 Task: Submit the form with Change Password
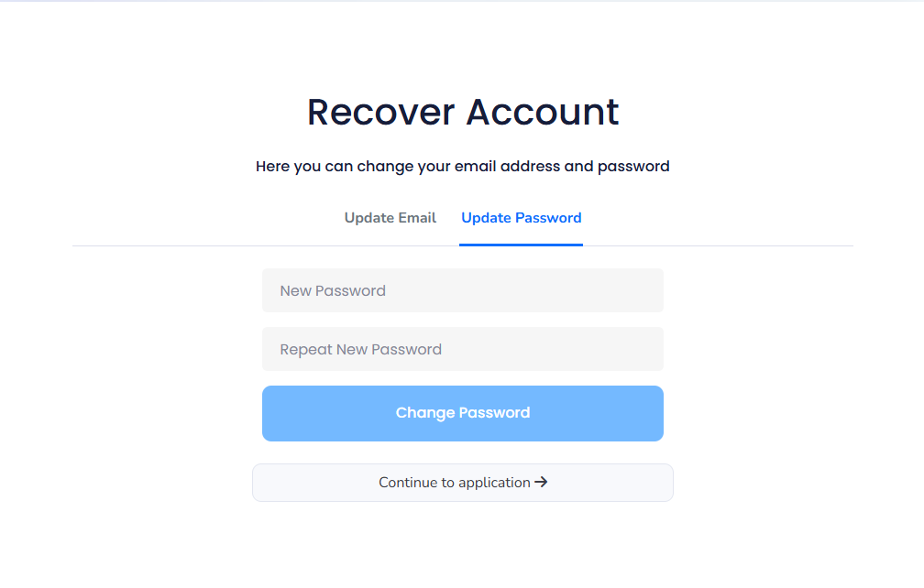point(463,413)
